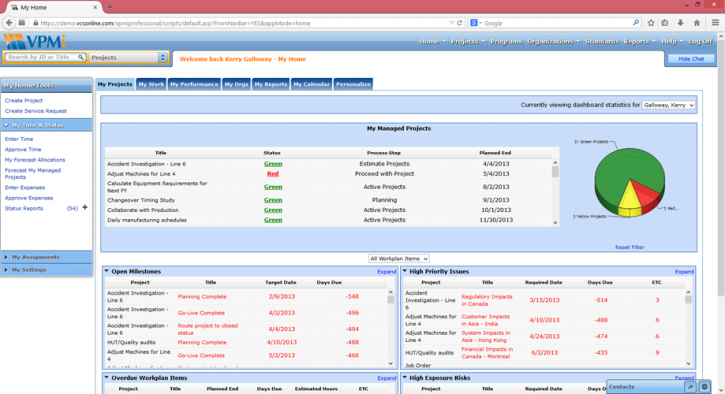Open the Organizations menu
Screen dimensions: 725x394
coord(553,42)
